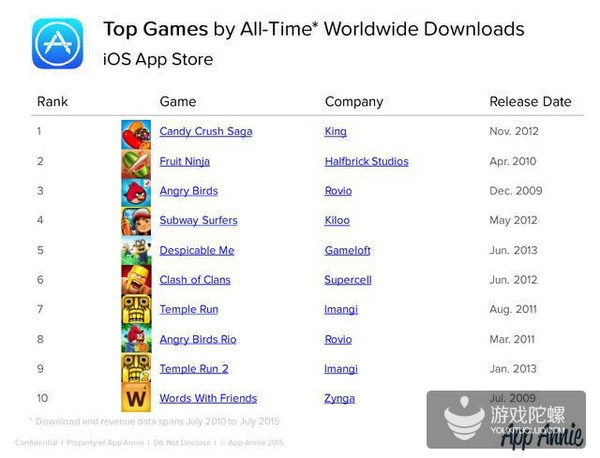Viewport: 600px width, 458px height.
Task: Click the Subway Surfers game icon
Action: [x=136, y=221]
